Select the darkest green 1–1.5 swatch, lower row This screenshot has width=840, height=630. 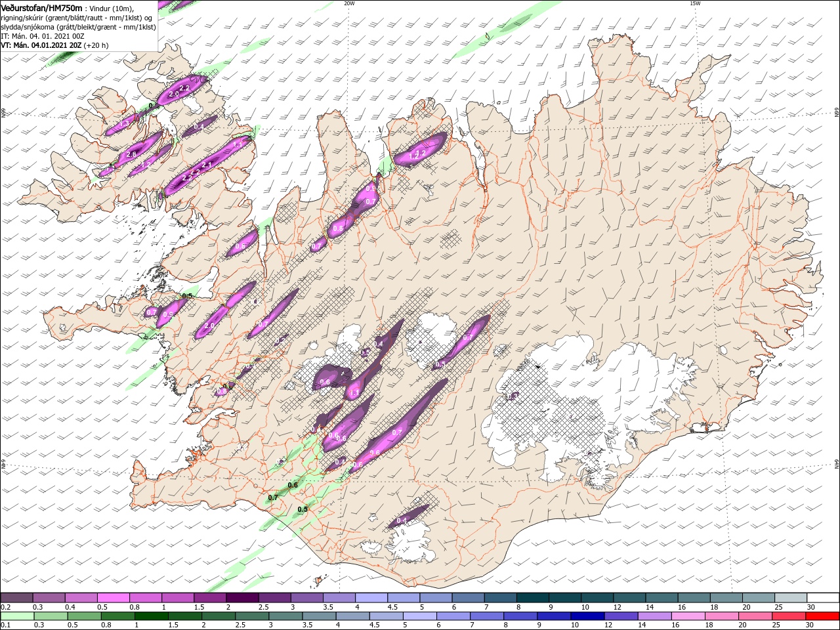pyautogui.click(x=152, y=616)
